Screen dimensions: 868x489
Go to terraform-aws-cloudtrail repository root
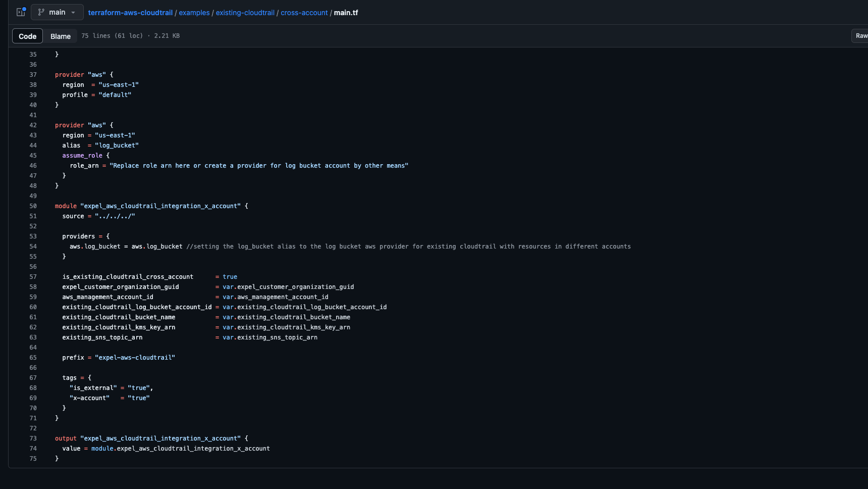point(130,13)
